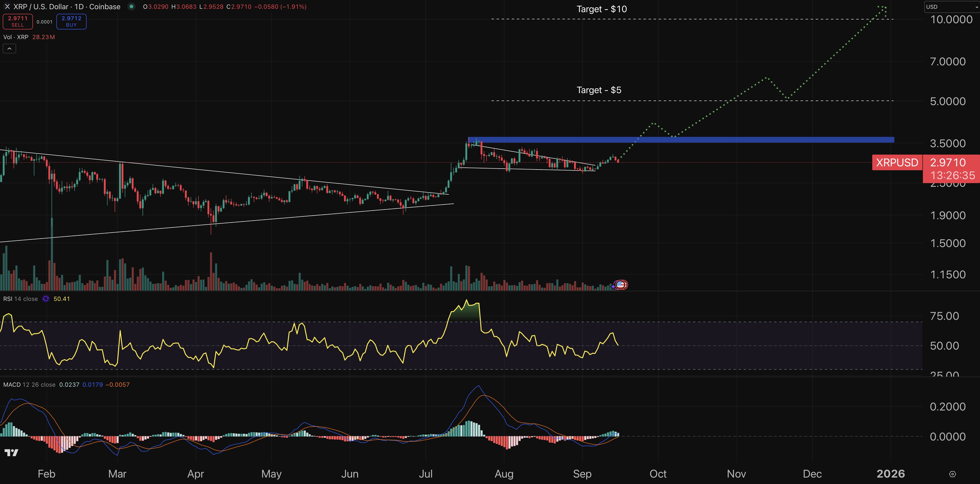Click the TradingView logo watermark at bottom-left
This screenshot has width=980, height=484.
12,452
